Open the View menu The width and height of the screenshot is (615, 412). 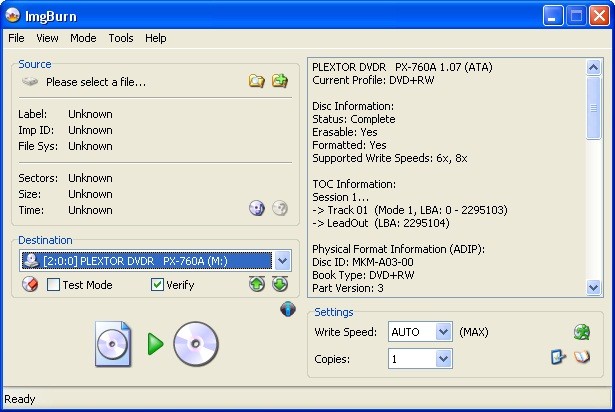tap(47, 38)
